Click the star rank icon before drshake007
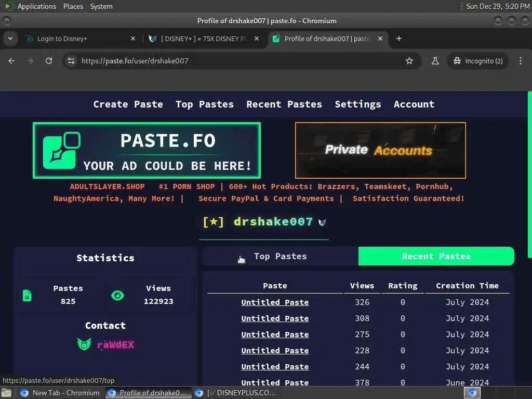532x399 pixels. tap(213, 222)
